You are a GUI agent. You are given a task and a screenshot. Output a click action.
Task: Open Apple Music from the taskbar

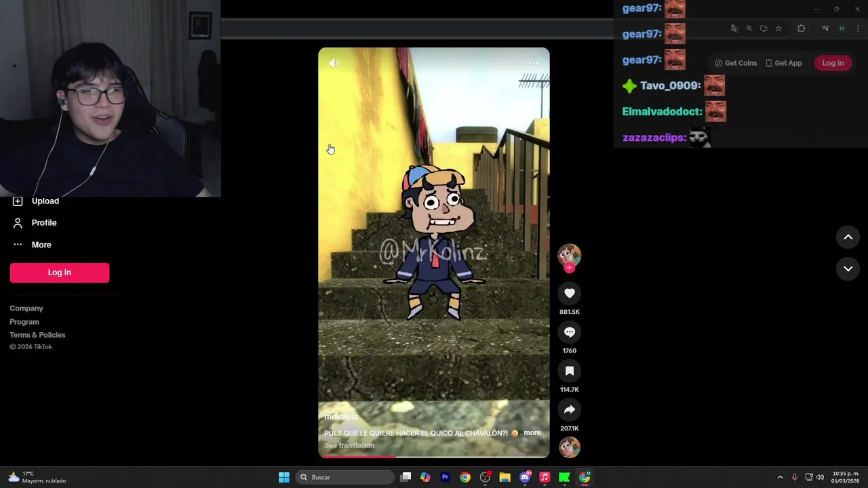(545, 477)
